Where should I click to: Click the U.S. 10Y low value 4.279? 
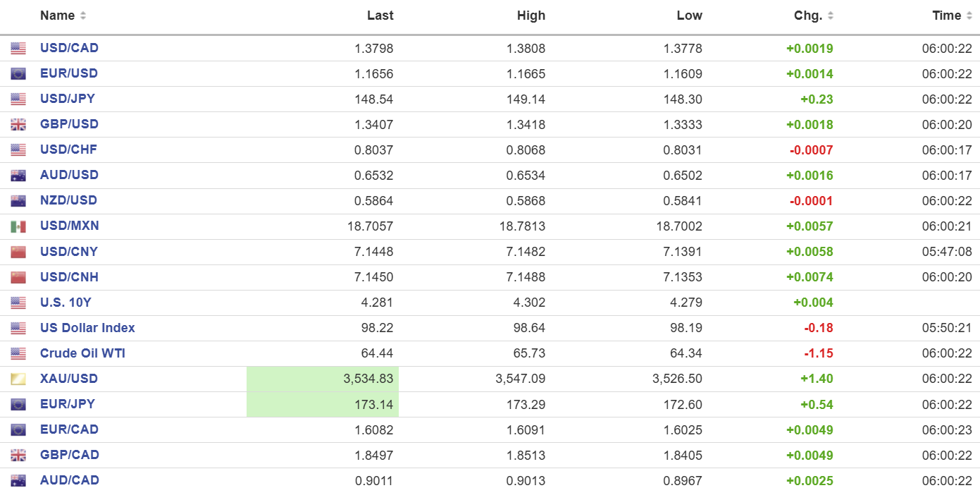pos(686,303)
